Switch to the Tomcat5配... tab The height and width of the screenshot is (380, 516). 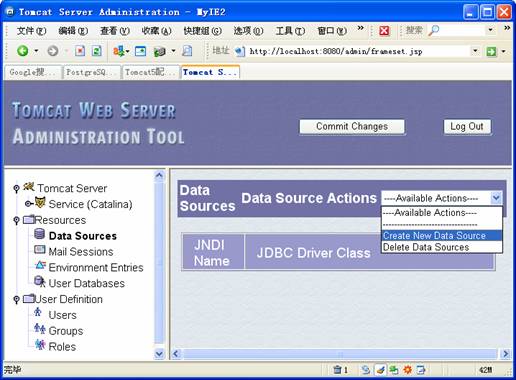coord(151,72)
